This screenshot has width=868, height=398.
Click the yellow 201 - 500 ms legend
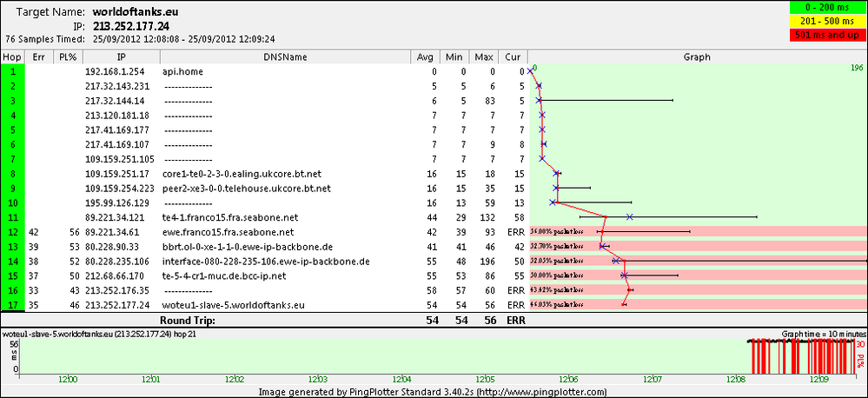coord(827,22)
